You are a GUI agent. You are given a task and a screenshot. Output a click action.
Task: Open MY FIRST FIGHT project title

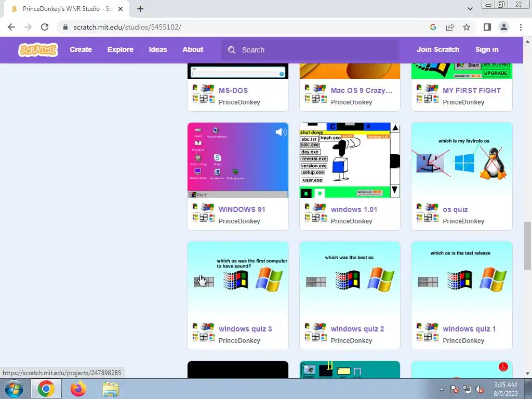click(x=472, y=90)
